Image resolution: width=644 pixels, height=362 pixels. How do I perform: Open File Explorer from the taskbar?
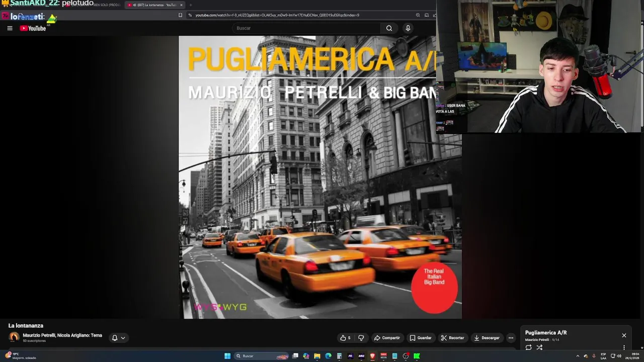pos(317,356)
